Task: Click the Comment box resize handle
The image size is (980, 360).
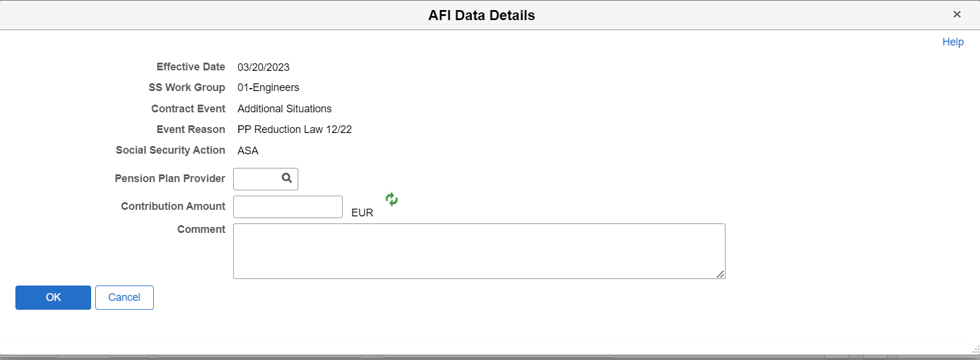Action: coord(721,274)
